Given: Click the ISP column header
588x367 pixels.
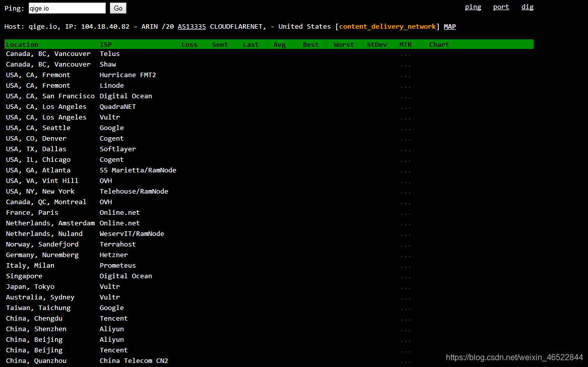Looking at the screenshot, I should pyautogui.click(x=106, y=44).
